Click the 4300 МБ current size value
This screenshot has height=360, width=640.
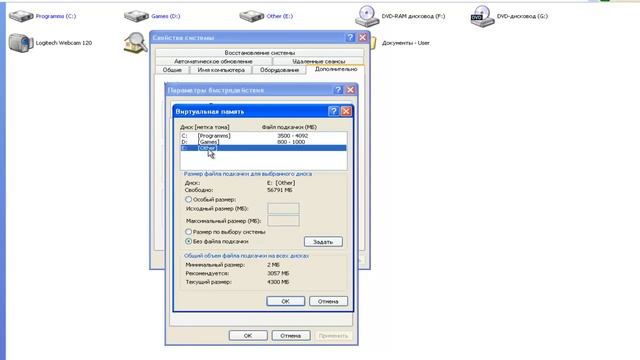[278, 282]
